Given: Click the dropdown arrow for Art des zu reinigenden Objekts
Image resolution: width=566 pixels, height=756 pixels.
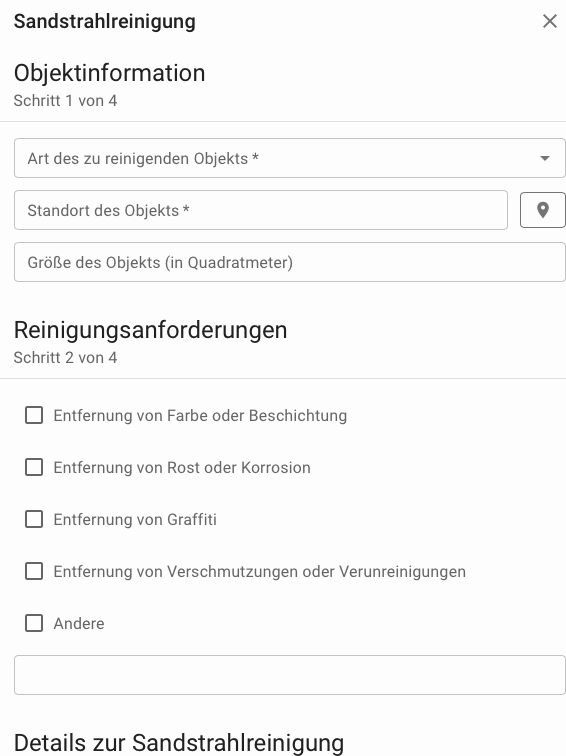Looking at the screenshot, I should click(x=545, y=158).
